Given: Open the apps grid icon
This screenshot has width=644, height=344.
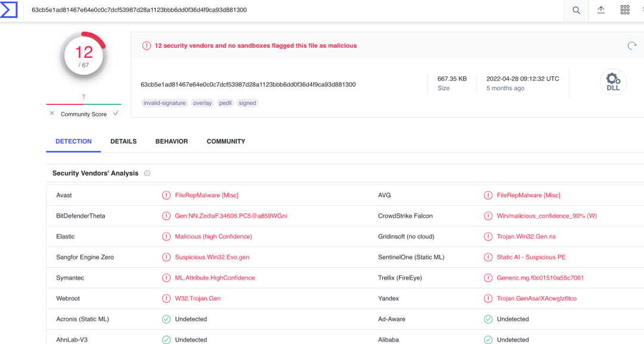Looking at the screenshot, I should (625, 10).
